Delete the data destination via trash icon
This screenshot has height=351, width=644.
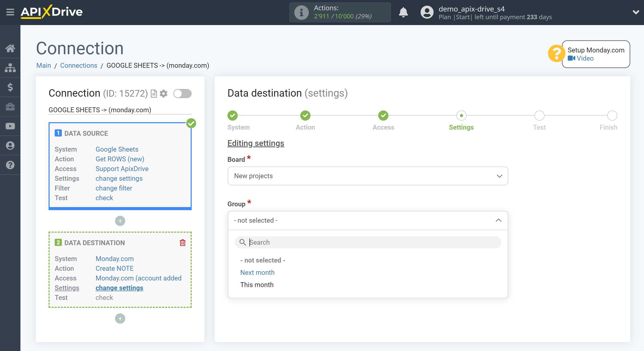[x=182, y=243]
